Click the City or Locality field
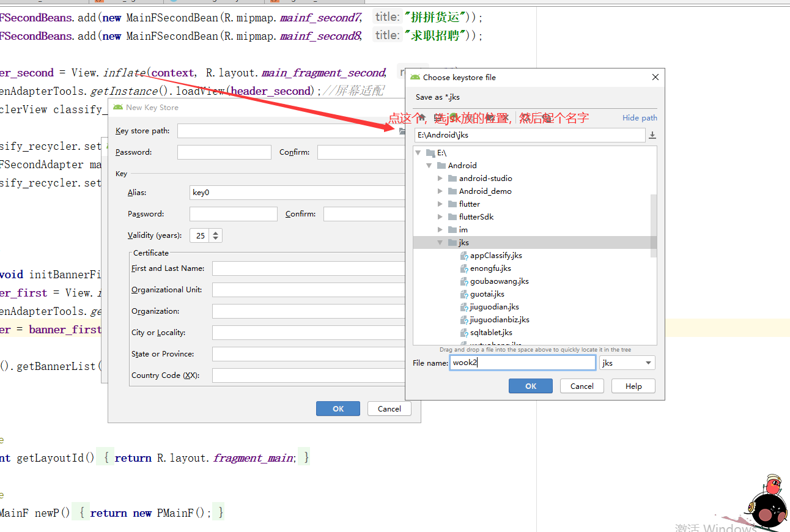790x532 pixels. [309, 333]
